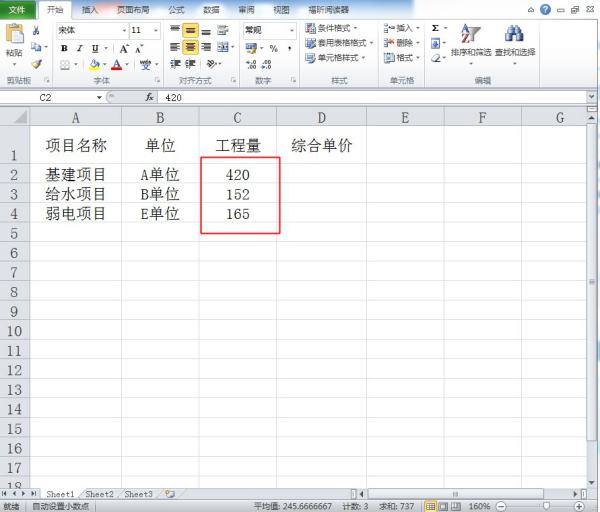Click the AutoSum sigma icon
The width and height of the screenshot is (600, 512).
[x=435, y=28]
